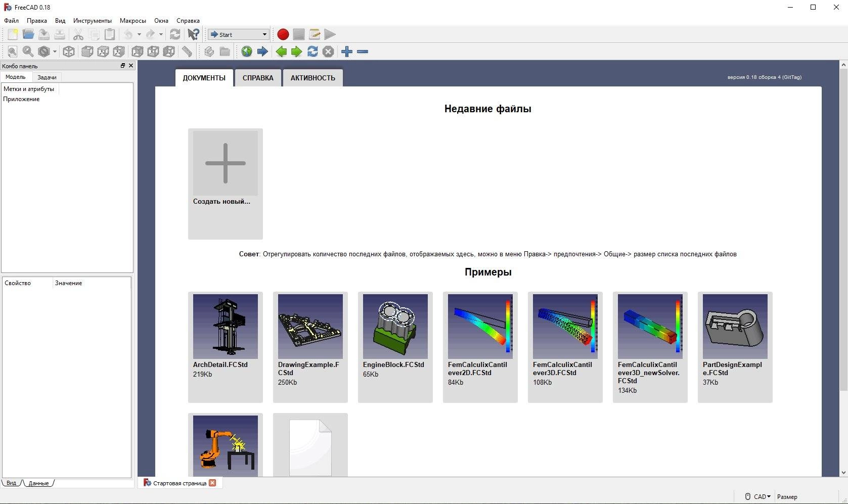Create a new empty document
Screen dimensions: 848x504
[13, 34]
